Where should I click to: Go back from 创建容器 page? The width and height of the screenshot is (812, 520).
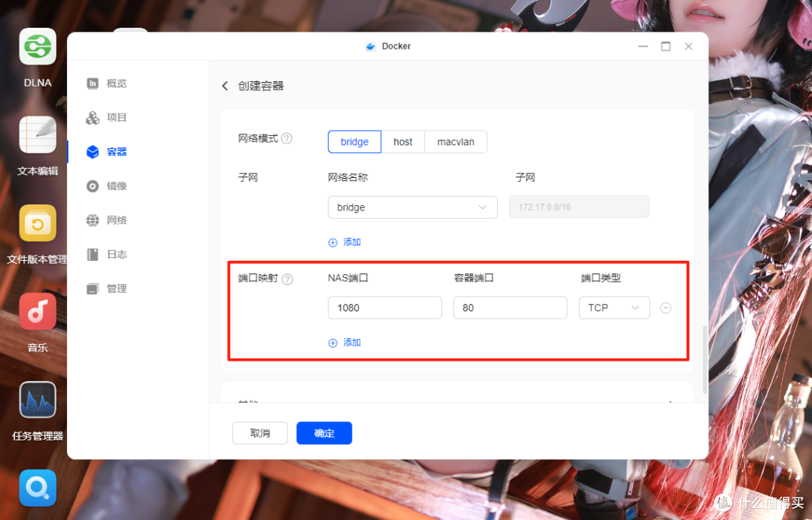(x=225, y=86)
